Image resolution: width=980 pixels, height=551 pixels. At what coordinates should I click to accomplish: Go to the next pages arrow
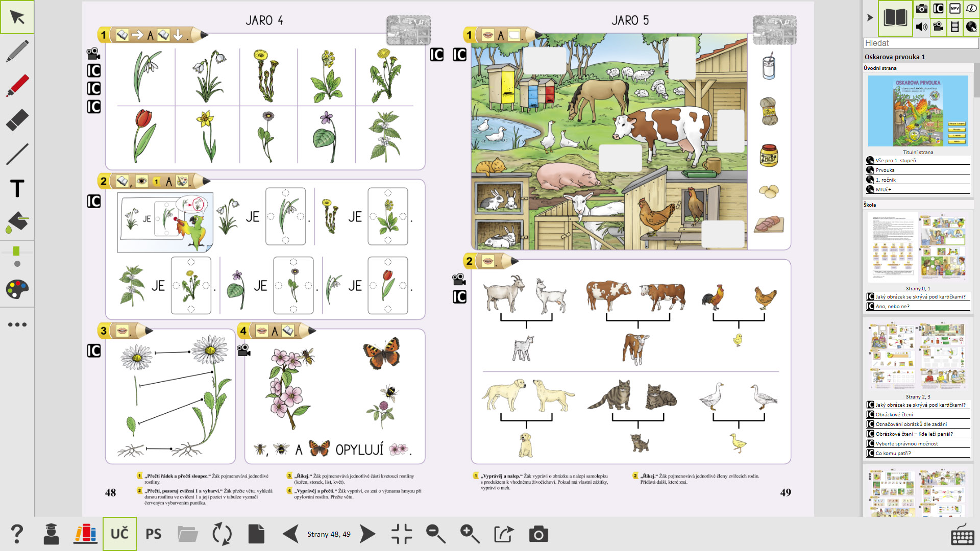click(x=367, y=534)
